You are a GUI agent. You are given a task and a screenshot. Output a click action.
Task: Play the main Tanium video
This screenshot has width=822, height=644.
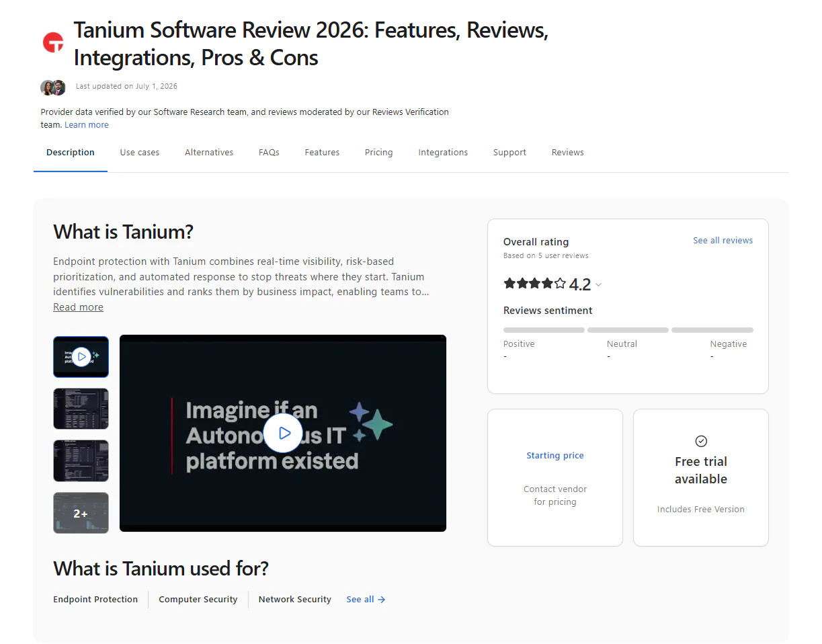283,434
